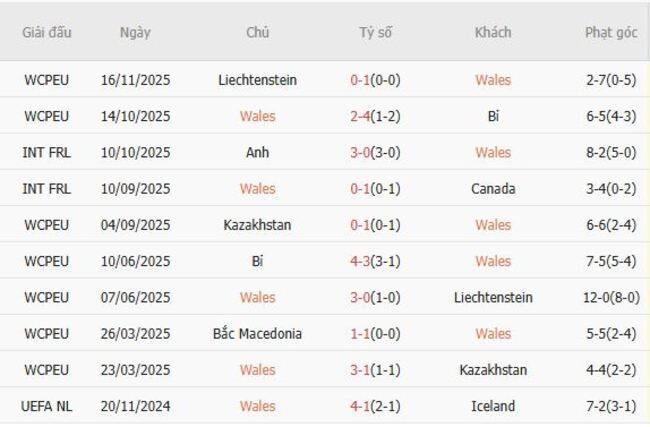Open the Canada away team link

point(493,189)
